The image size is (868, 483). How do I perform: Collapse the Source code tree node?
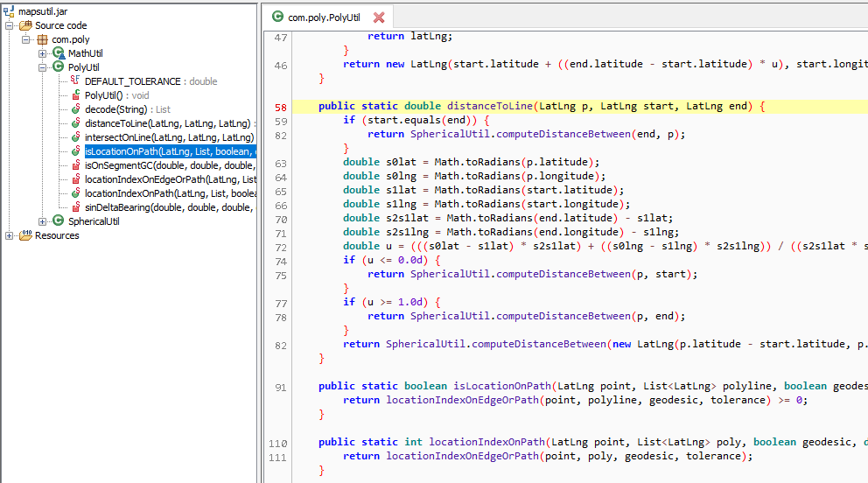click(10, 25)
